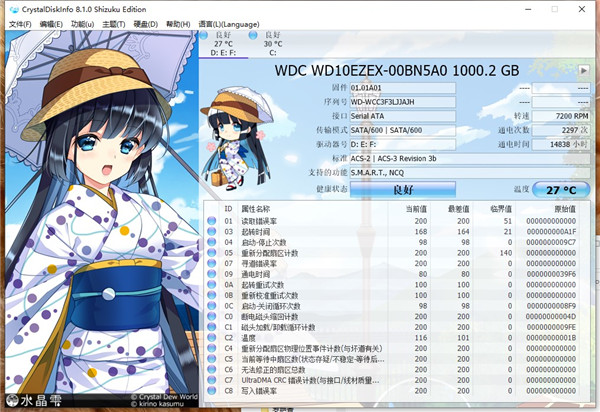600x412 pixels.
Task: Select the UltraDMA CRC 错误计数 row
Action: point(392,380)
